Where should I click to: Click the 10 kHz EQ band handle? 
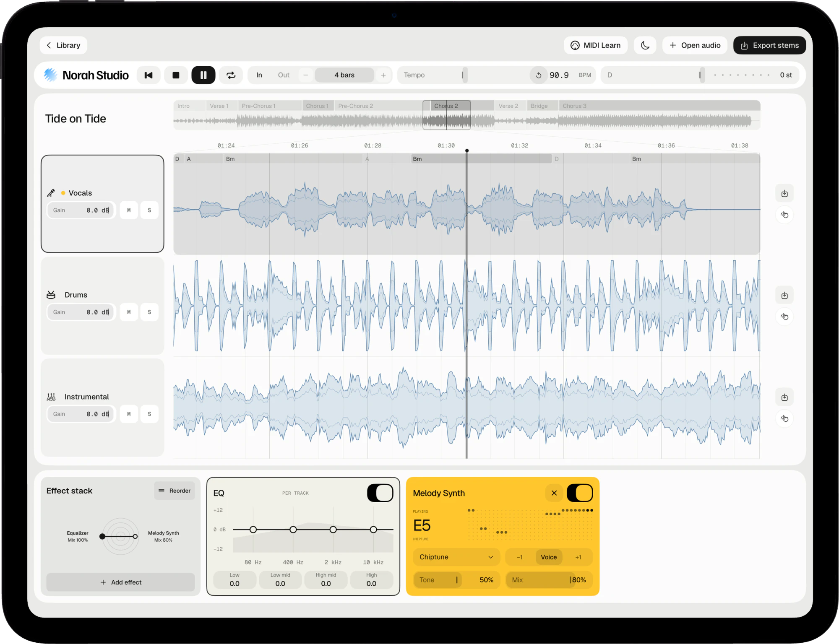[373, 530]
